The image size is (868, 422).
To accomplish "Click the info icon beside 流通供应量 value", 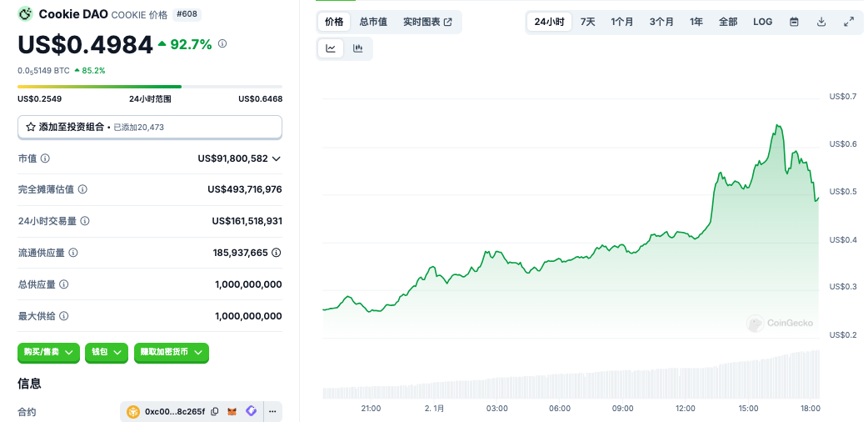I will [276, 252].
